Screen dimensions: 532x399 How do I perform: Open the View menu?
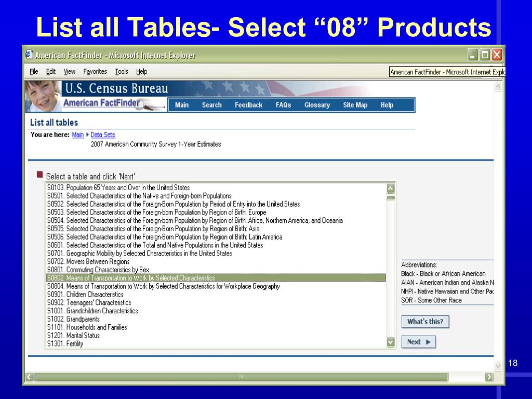point(70,72)
